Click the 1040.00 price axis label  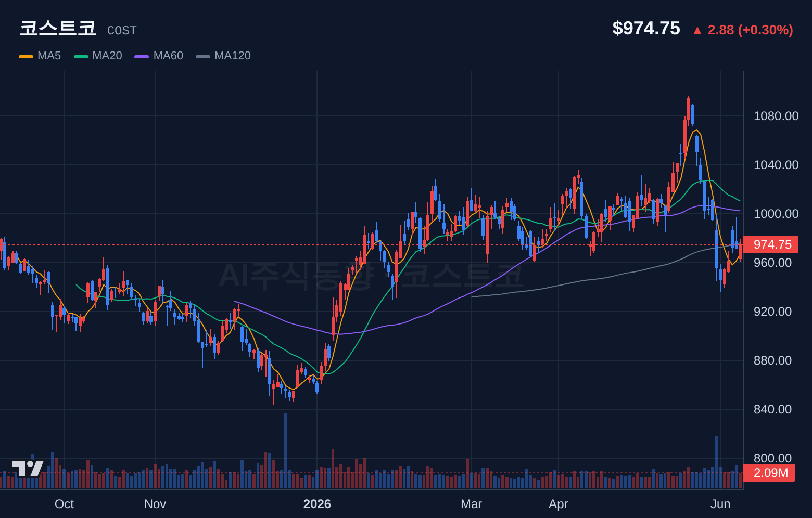coord(776,165)
